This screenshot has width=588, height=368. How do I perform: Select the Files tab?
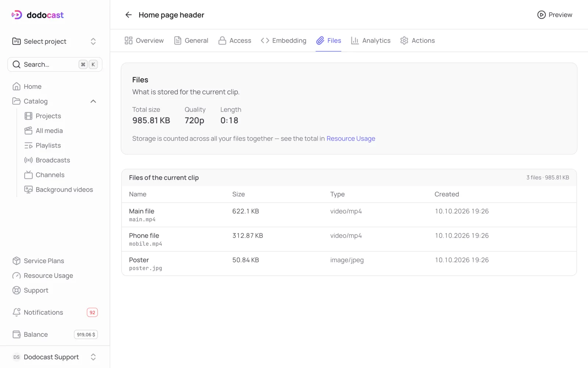[329, 40]
